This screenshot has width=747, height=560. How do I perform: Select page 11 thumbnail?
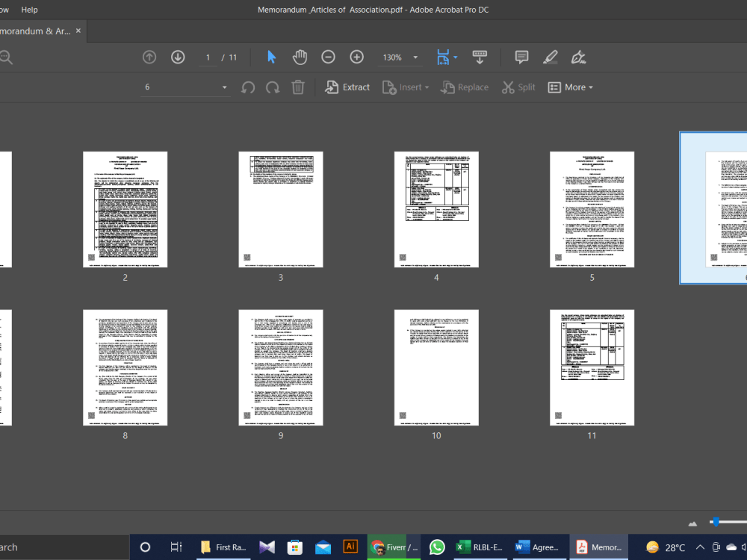coord(592,367)
